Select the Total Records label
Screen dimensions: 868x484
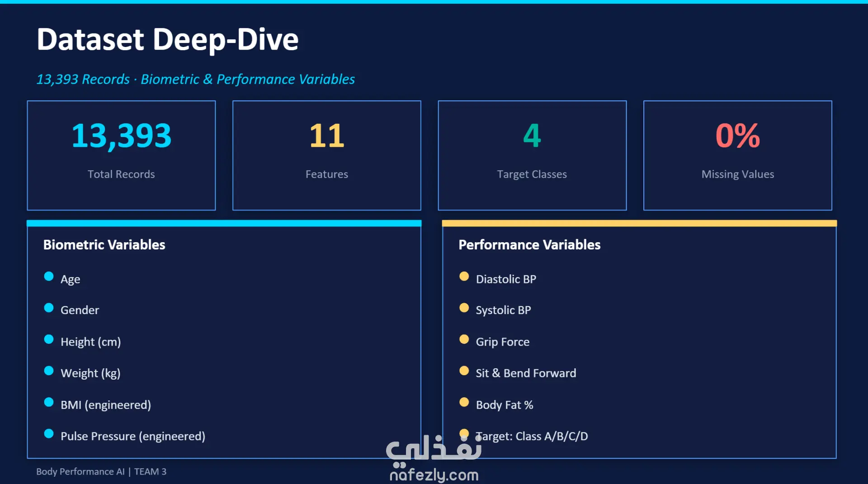[x=121, y=174]
